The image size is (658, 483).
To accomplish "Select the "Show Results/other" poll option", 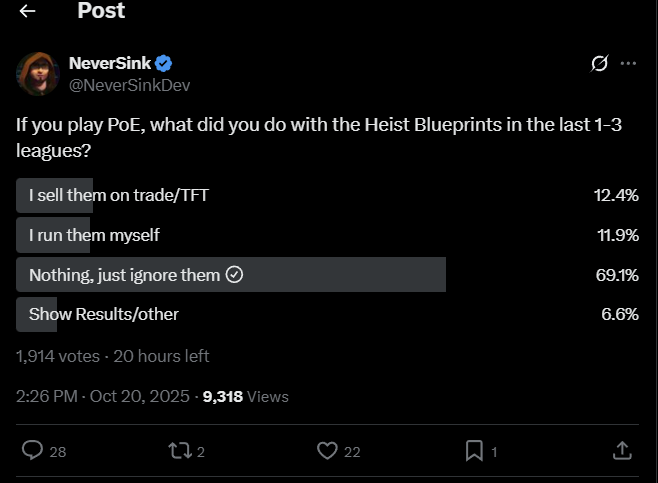I will click(x=104, y=314).
